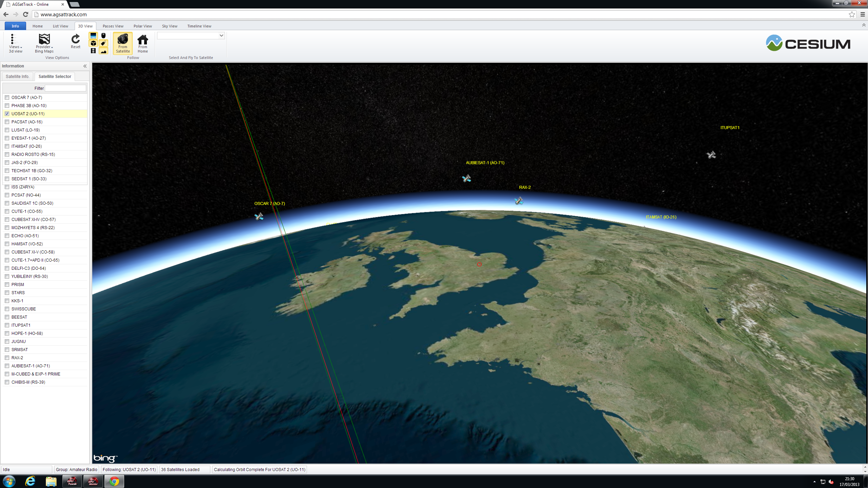The image size is (868, 488).
Task: Click the Reset view icon
Action: tap(75, 41)
